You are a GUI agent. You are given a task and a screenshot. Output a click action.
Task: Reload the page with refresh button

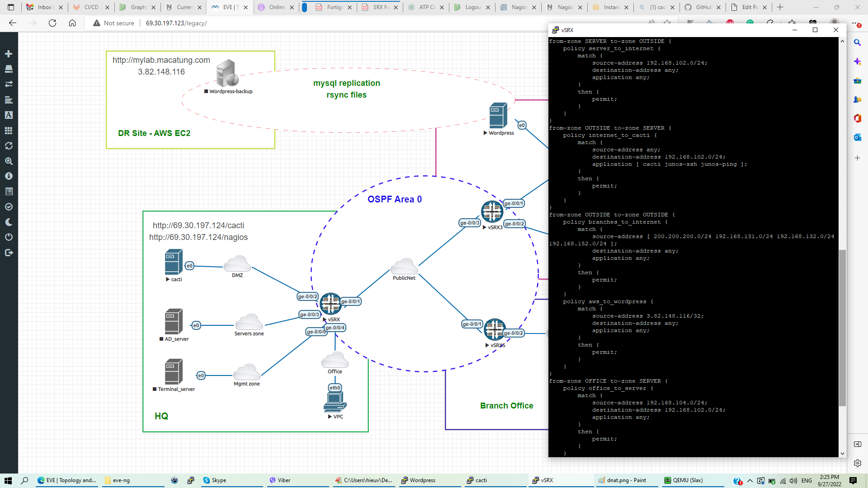(52, 23)
